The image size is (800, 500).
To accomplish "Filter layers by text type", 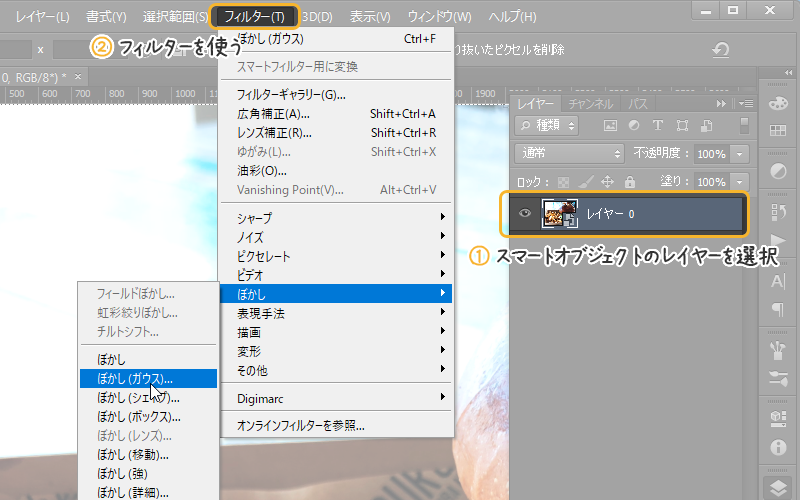I will (658, 126).
